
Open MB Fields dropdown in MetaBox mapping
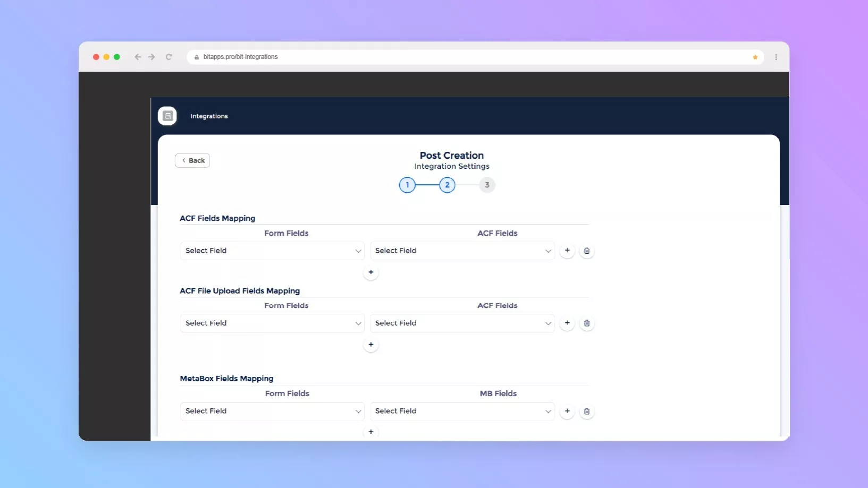[462, 412]
